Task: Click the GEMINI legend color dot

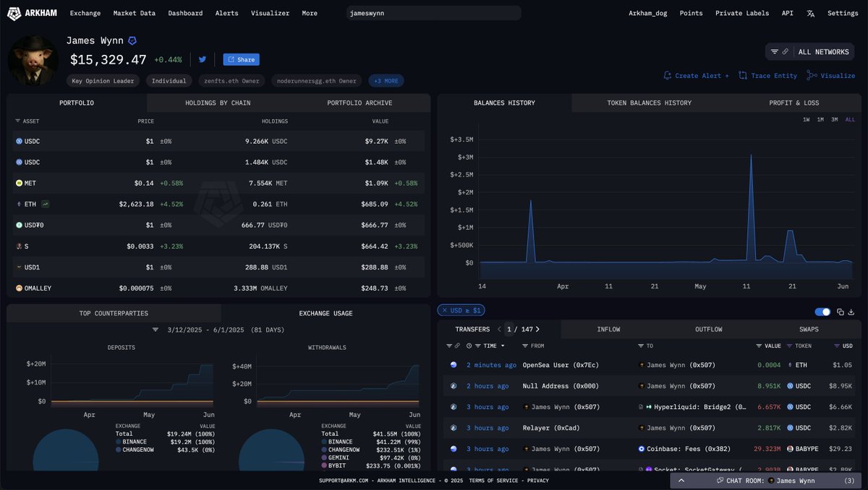Action: coord(325,458)
